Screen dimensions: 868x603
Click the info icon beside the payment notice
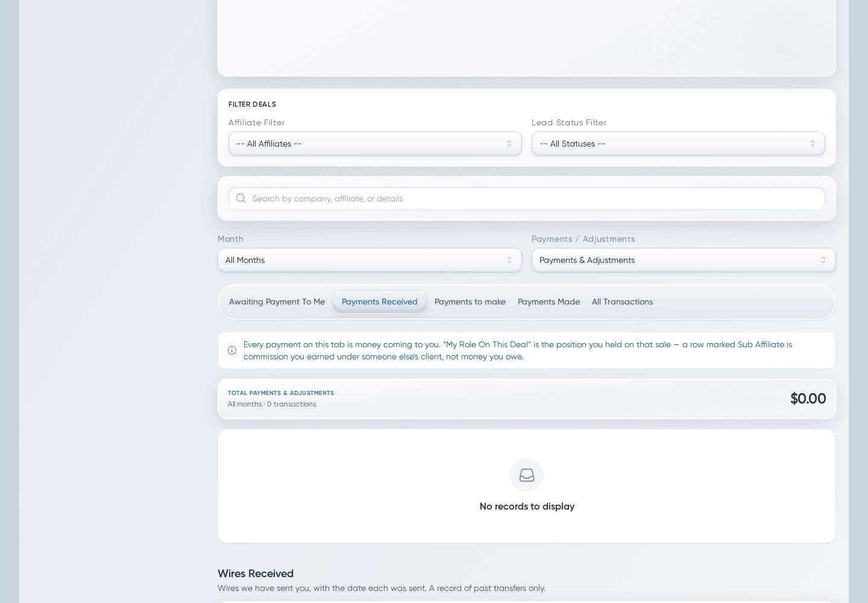[x=232, y=350]
